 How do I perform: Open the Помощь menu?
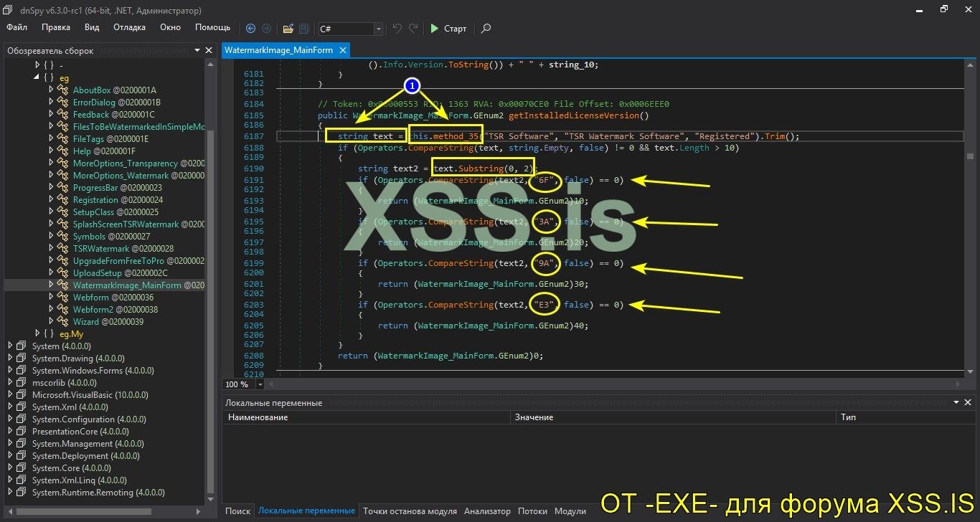[x=213, y=27]
